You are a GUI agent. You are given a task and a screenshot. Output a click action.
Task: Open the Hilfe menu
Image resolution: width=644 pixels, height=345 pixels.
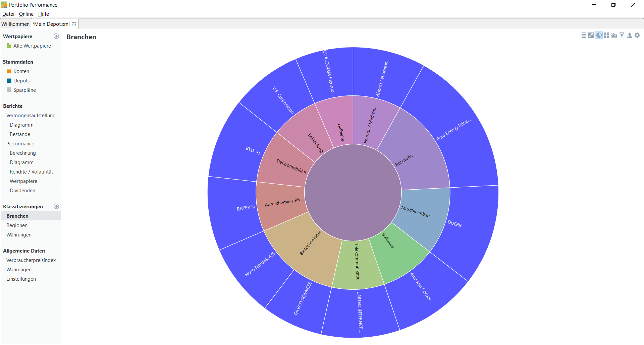pos(44,14)
